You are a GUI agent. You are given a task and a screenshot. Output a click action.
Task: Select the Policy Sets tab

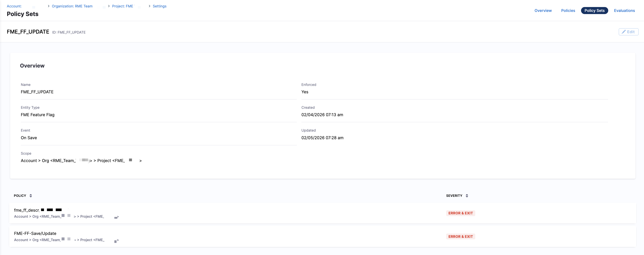tap(594, 11)
